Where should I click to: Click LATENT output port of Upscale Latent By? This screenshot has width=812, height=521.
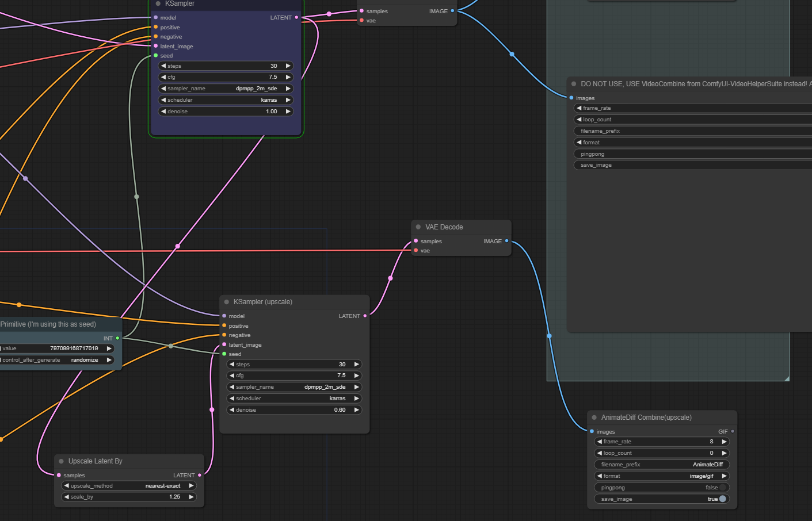point(200,476)
